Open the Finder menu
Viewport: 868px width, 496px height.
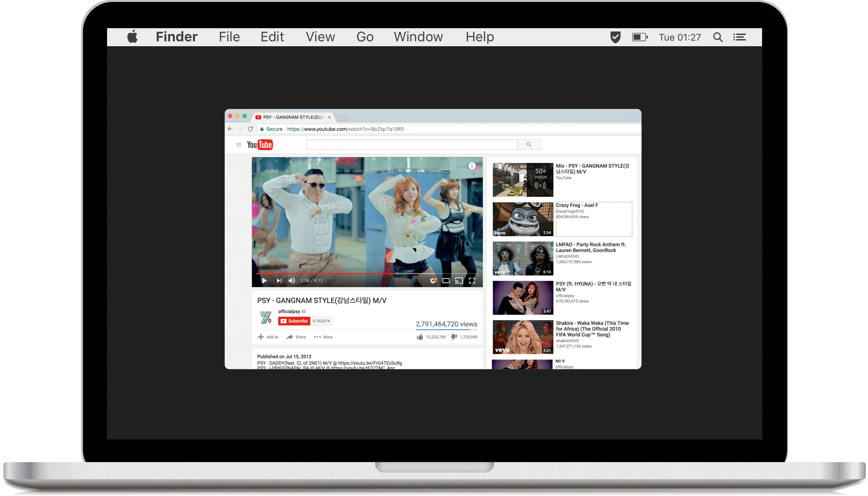pos(177,37)
